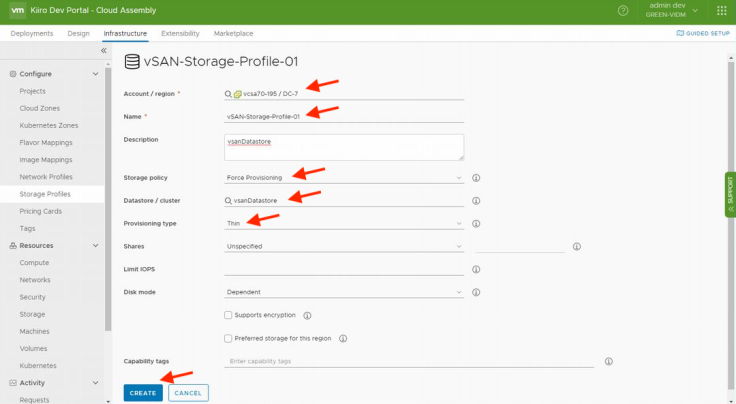Viewport: 736px width, 404px height.
Task: Open Flavor Mappings in sidebar
Action: [46, 143]
